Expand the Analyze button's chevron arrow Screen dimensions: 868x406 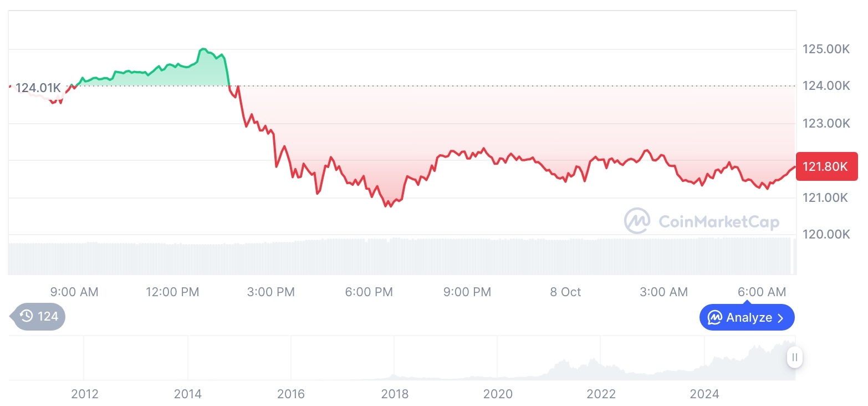pos(781,318)
